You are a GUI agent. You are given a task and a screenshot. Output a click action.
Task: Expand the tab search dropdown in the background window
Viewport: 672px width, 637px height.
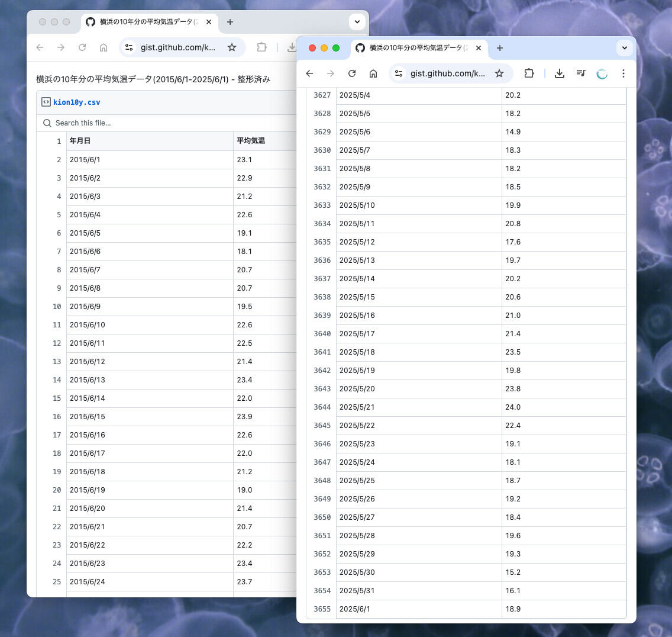pyautogui.click(x=357, y=22)
